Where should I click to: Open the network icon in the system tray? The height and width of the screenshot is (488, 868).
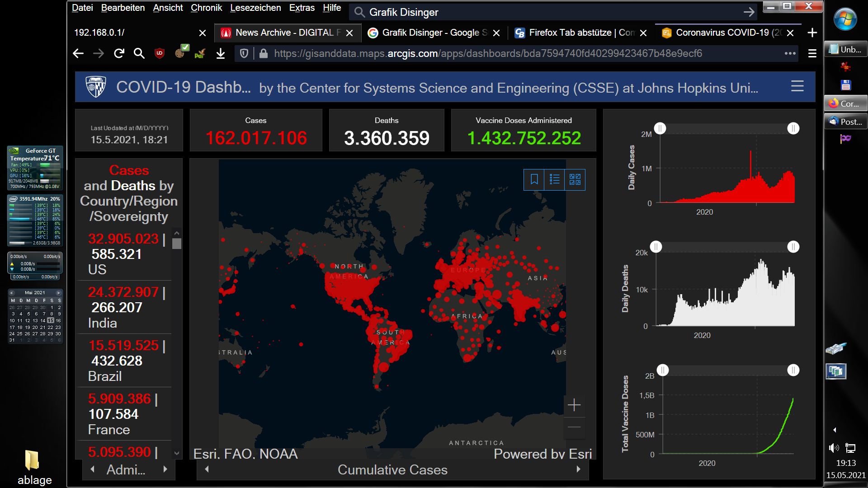[x=850, y=448]
